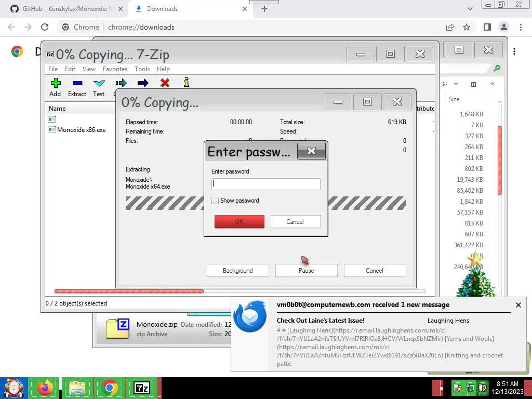The width and height of the screenshot is (532, 399).
Task: Open the Tools menu in 7-Zip
Action: [142, 69]
